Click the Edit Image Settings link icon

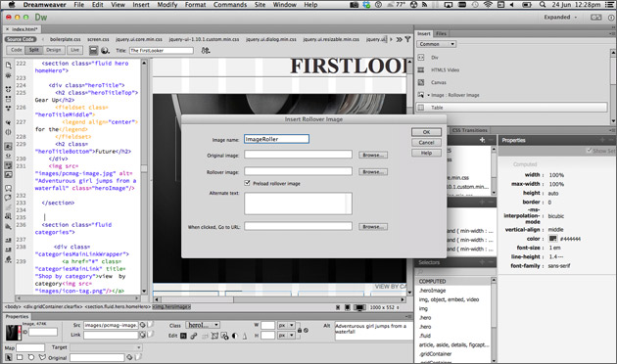pos(193,336)
